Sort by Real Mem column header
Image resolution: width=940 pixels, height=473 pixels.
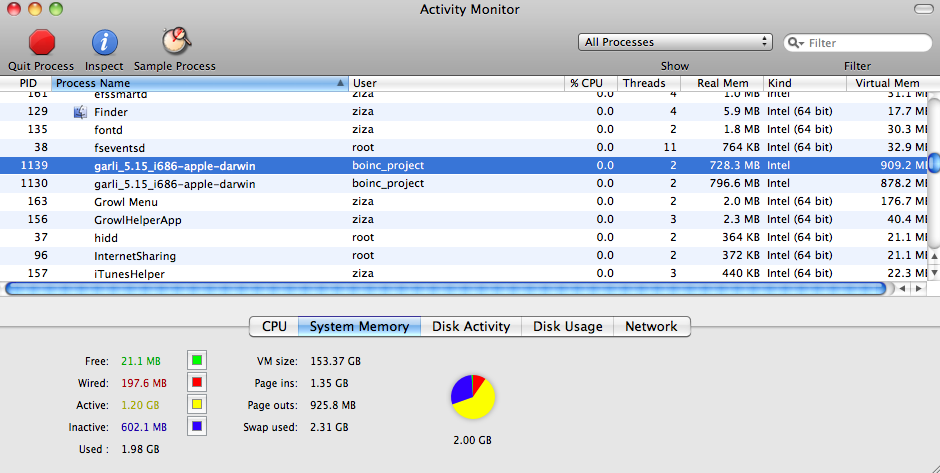(x=722, y=83)
